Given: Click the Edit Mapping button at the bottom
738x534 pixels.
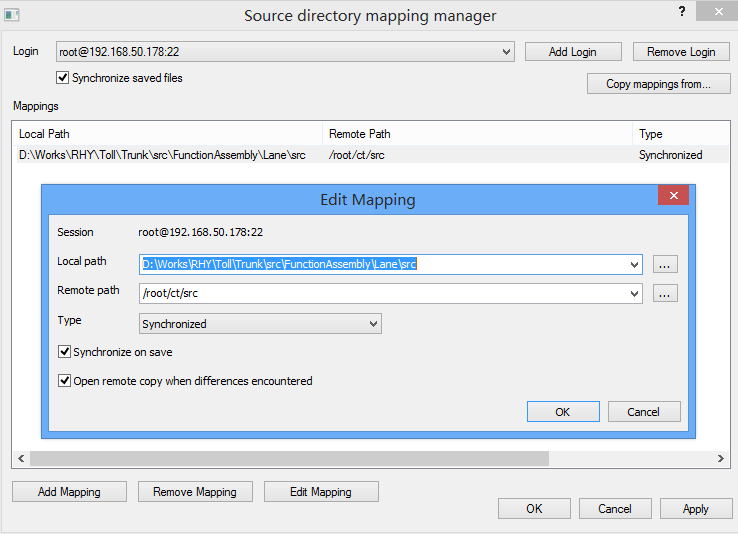Looking at the screenshot, I should [321, 492].
